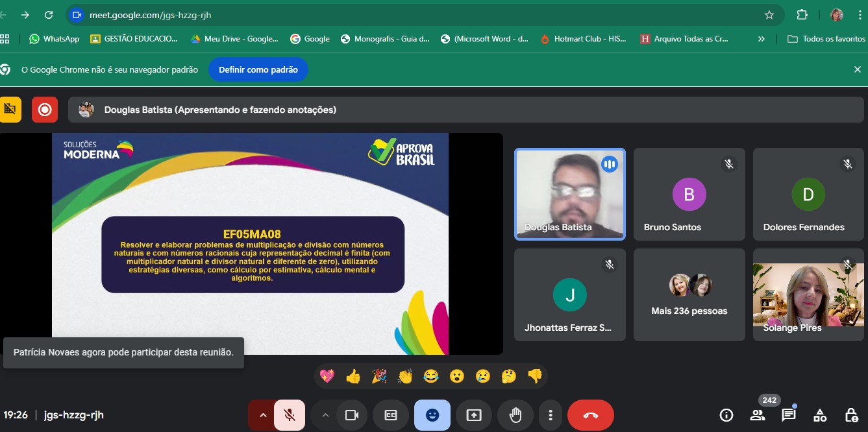Image resolution: width=868 pixels, height=432 pixels.
Task: Expand video settings arrow beside camera
Action: (x=325, y=415)
